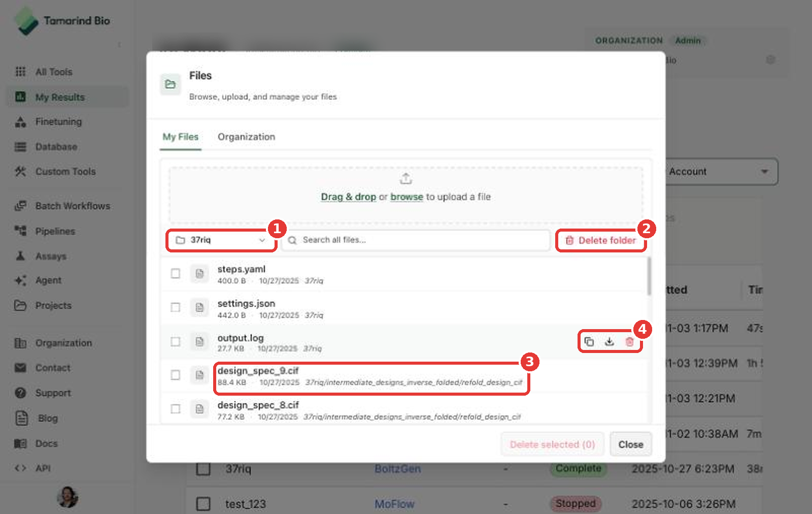812x514 pixels.
Task: Select the test_123 job row checkbox
Action: (204, 504)
